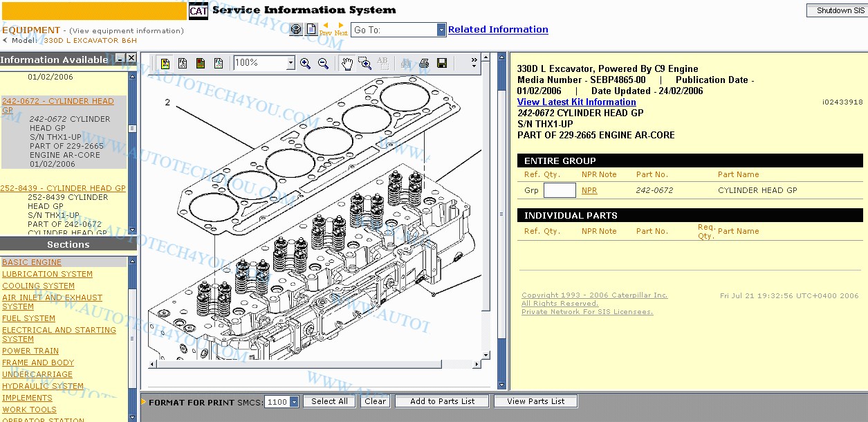The width and height of the screenshot is (868, 422).
Task: Print the diagram using printer icon
Action: tap(424, 64)
